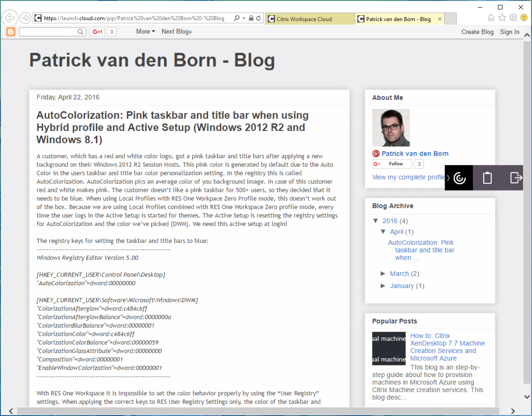Go back with the browser Back arrow
Image resolution: width=532 pixels, height=416 pixels.
[x=10, y=17]
